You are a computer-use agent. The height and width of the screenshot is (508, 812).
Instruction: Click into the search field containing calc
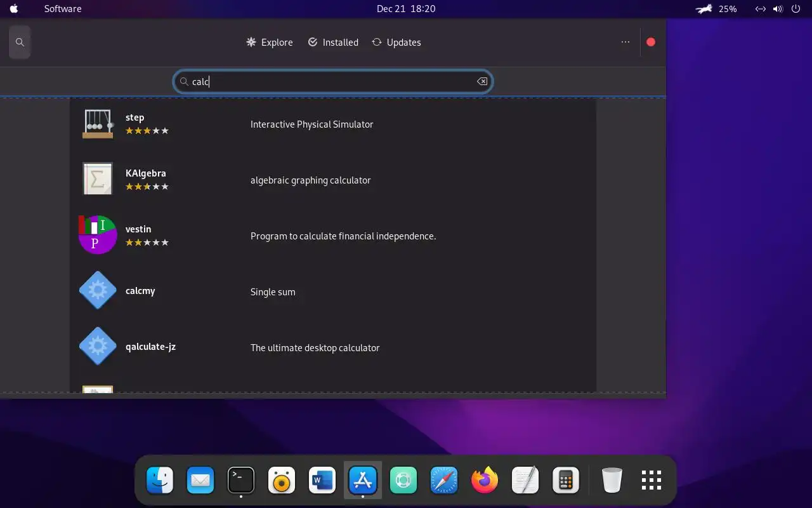[x=333, y=81]
